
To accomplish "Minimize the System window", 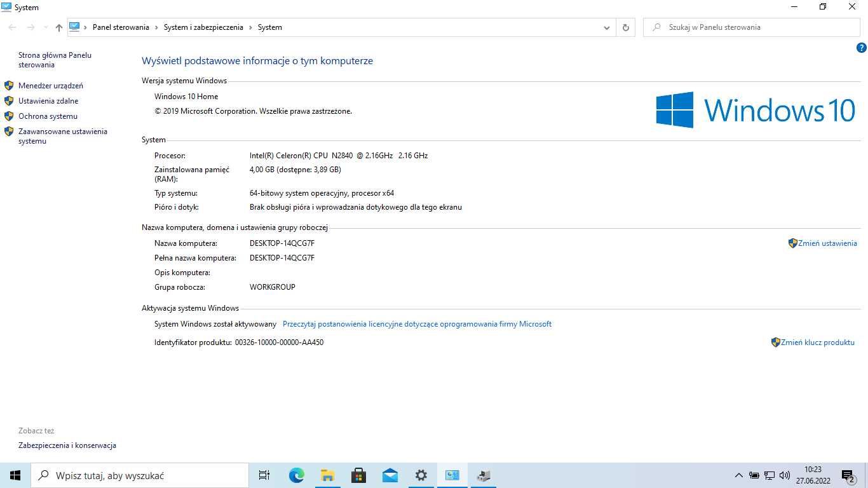I will 794,7.
